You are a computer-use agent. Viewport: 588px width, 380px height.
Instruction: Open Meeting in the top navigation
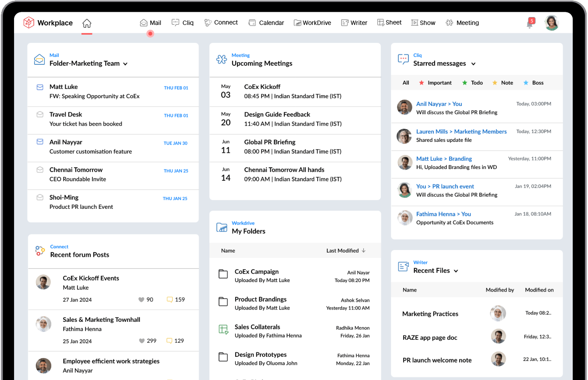[x=462, y=23]
